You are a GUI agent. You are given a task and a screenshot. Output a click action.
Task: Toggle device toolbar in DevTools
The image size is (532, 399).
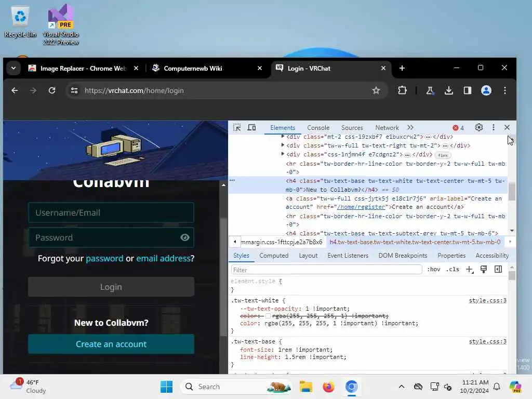[251, 128]
